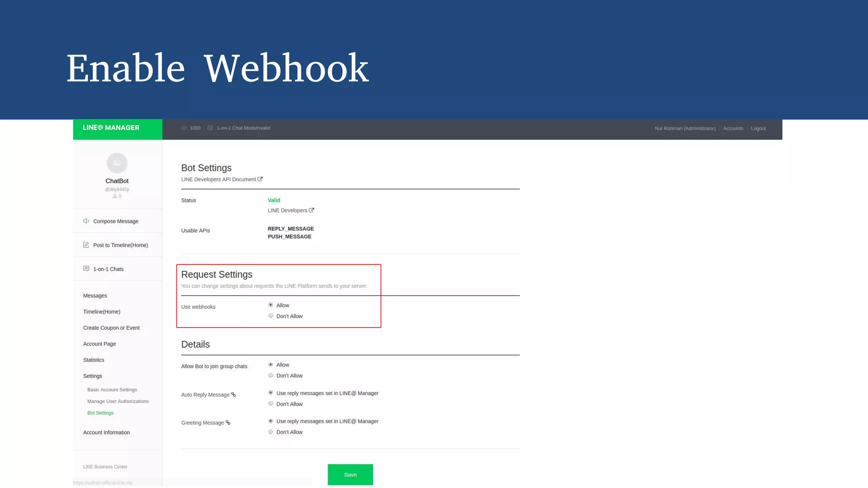Select Allow for Use webhooks

(270, 305)
